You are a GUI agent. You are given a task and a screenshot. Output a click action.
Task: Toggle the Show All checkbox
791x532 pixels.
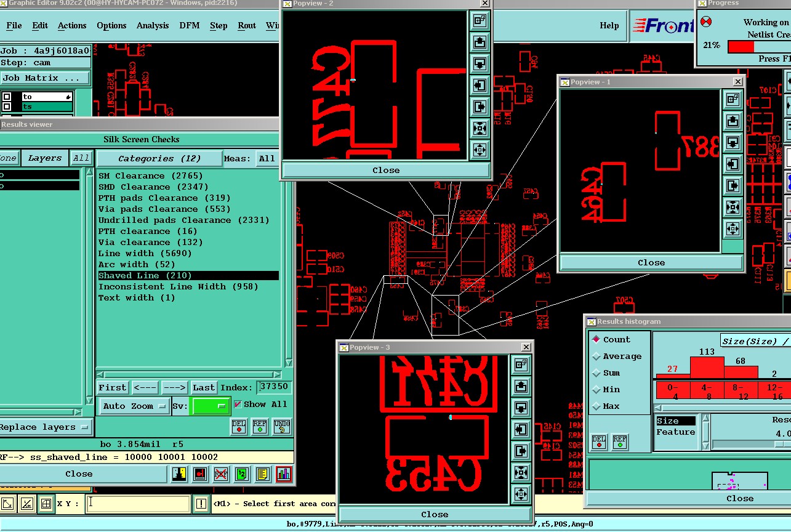click(238, 405)
